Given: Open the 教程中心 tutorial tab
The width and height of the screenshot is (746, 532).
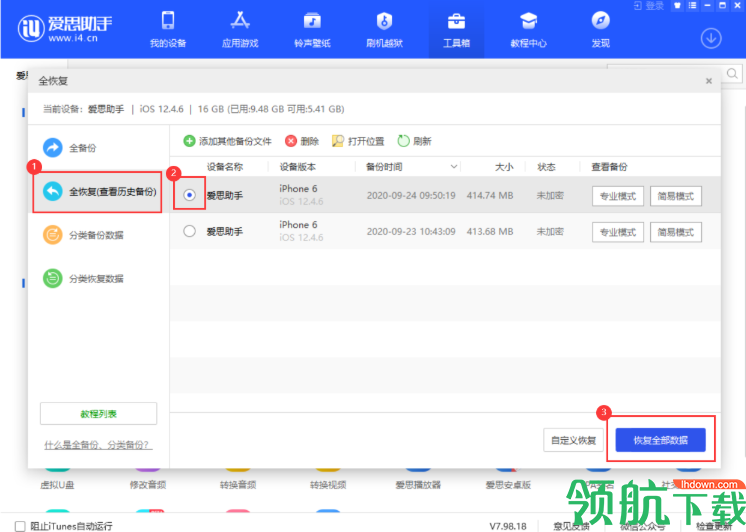Looking at the screenshot, I should (x=528, y=30).
